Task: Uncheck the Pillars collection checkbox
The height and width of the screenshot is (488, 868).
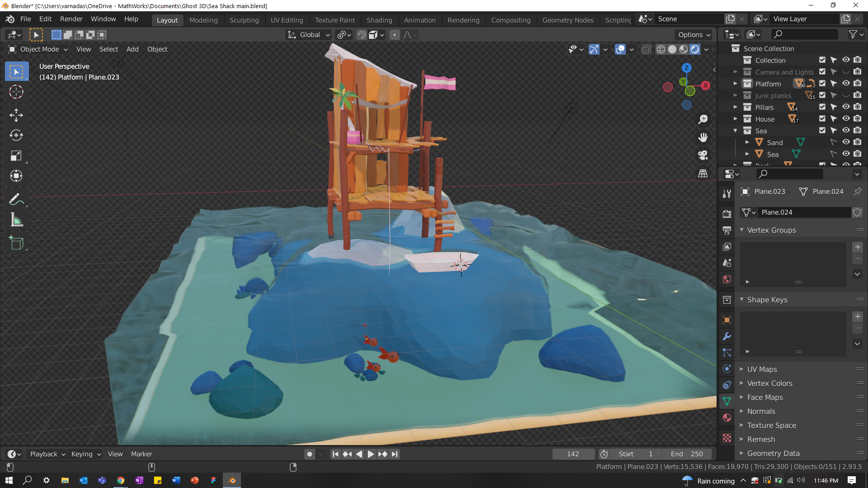Action: coord(822,107)
